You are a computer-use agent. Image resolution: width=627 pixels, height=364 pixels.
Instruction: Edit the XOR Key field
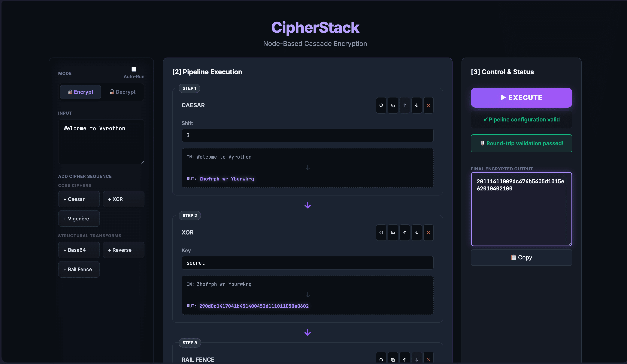tap(307, 263)
